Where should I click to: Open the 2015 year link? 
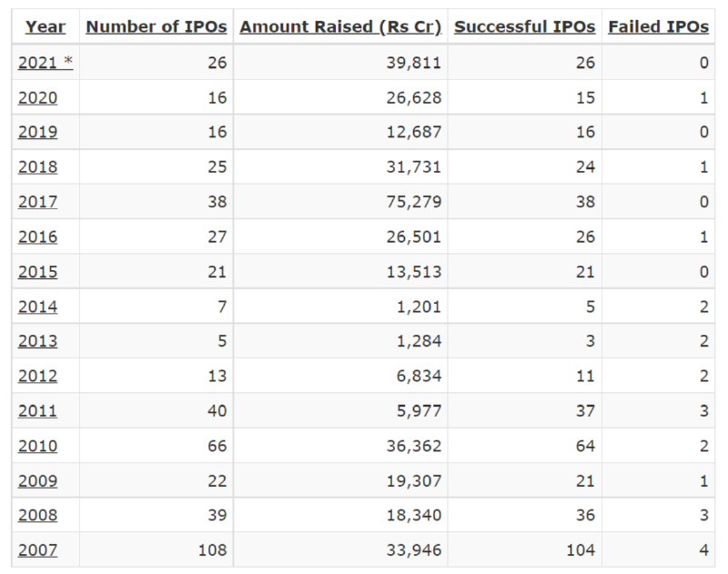(37, 272)
